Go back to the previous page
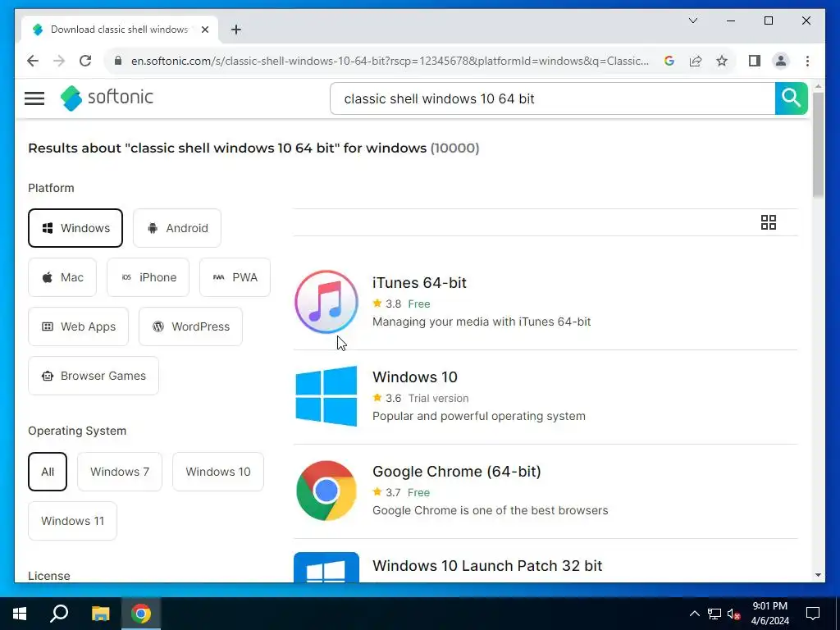This screenshot has width=840, height=630. [33, 61]
